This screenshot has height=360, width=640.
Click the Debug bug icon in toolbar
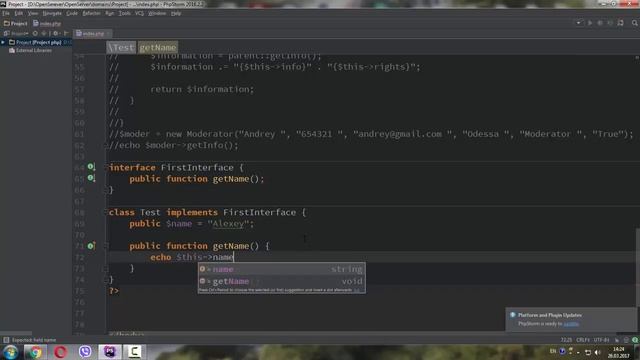coord(600,23)
